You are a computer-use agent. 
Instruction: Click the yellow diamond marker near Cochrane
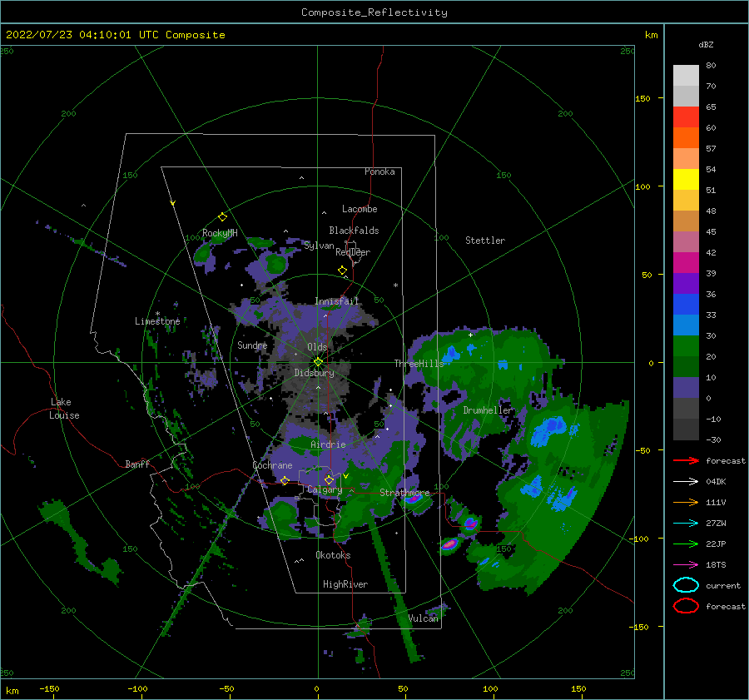[285, 480]
